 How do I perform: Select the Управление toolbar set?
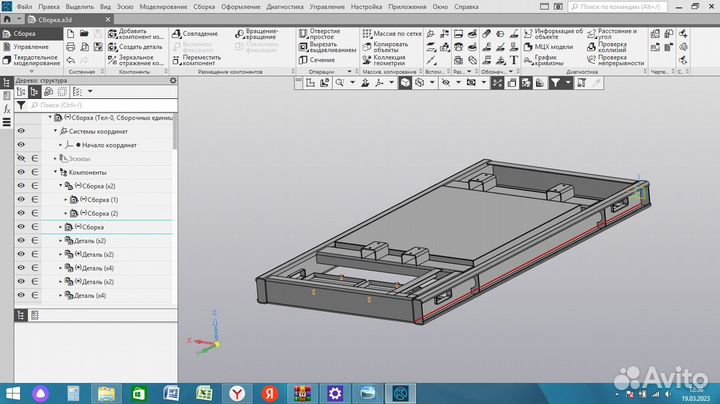(x=31, y=47)
